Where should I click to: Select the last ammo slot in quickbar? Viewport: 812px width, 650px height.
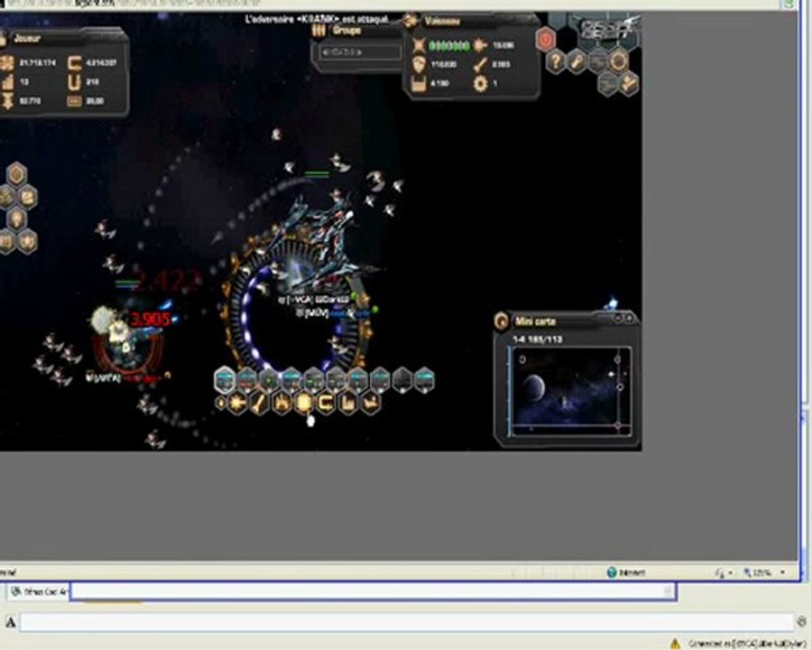(425, 380)
